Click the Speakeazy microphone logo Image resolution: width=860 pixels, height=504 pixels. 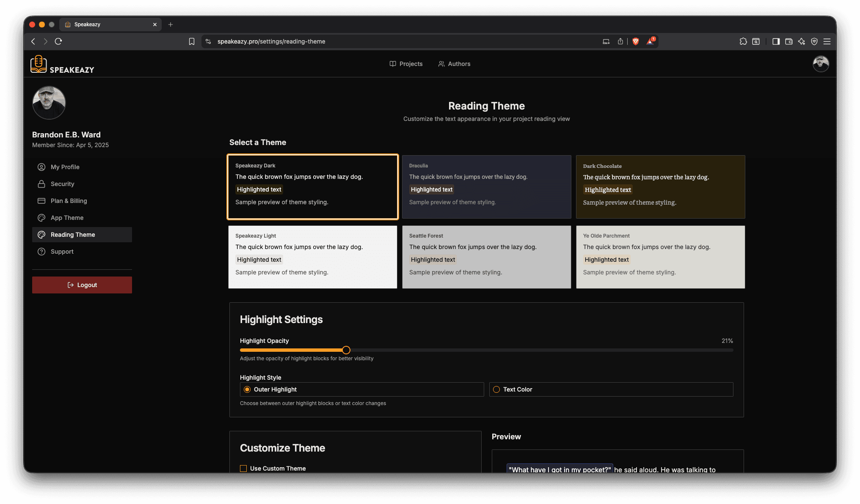pyautogui.click(x=39, y=64)
